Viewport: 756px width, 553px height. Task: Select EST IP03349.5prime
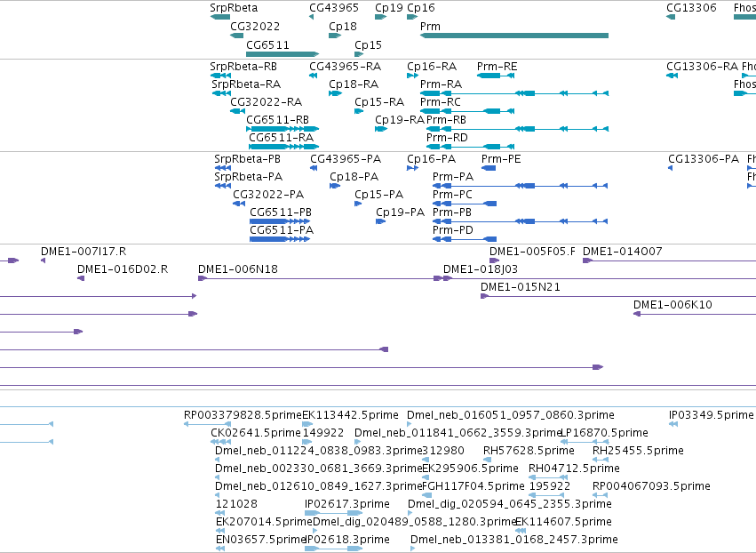(712, 415)
